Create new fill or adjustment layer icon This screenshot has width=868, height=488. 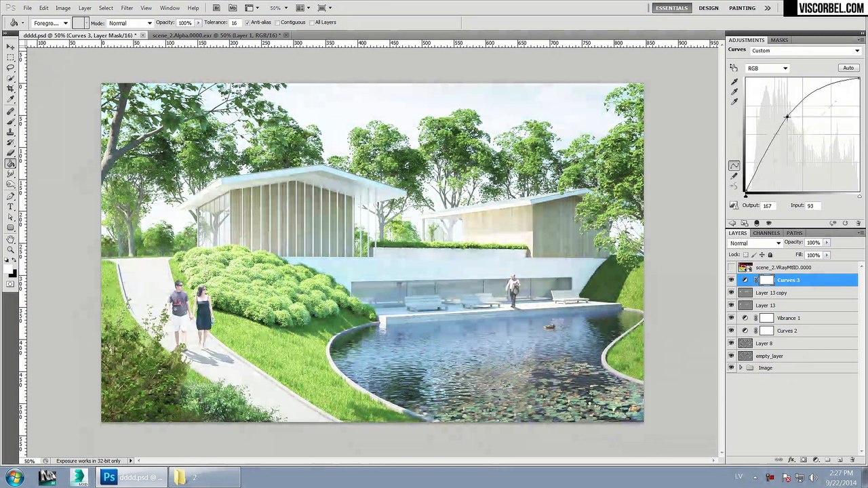(816, 460)
